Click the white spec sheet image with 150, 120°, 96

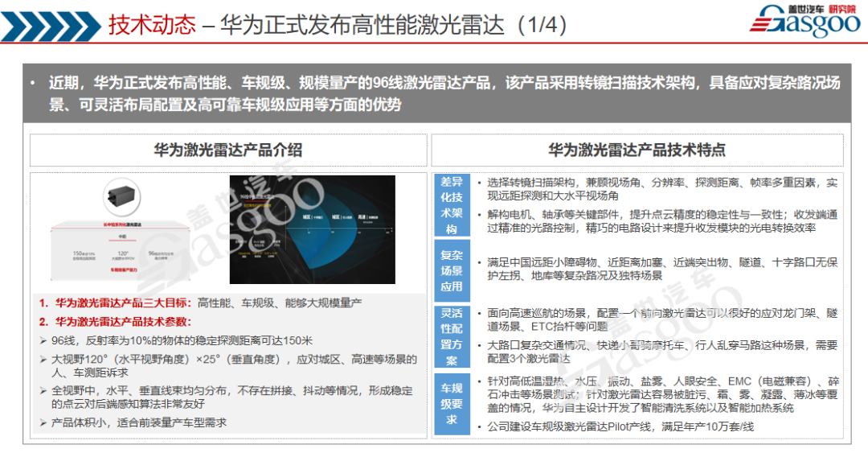pos(122,252)
